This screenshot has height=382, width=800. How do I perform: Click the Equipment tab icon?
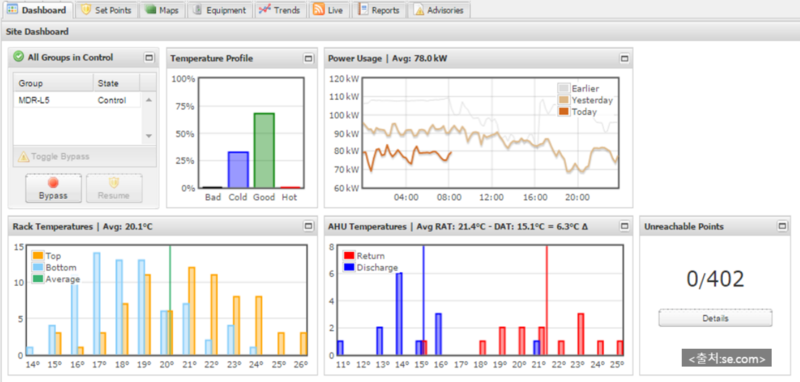(197, 10)
